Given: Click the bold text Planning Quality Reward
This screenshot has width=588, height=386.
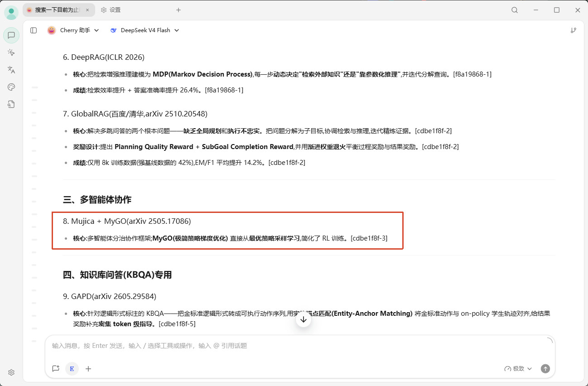Looking at the screenshot, I should 154,147.
